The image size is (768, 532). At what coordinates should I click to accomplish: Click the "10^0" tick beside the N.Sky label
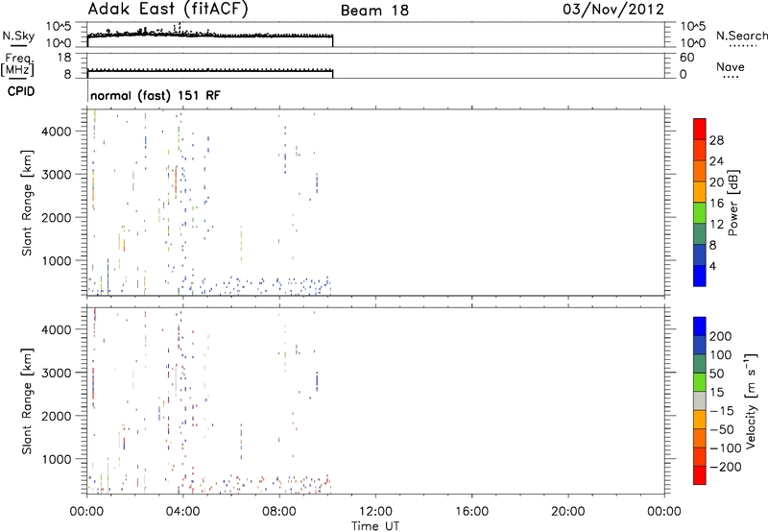pyautogui.click(x=59, y=43)
